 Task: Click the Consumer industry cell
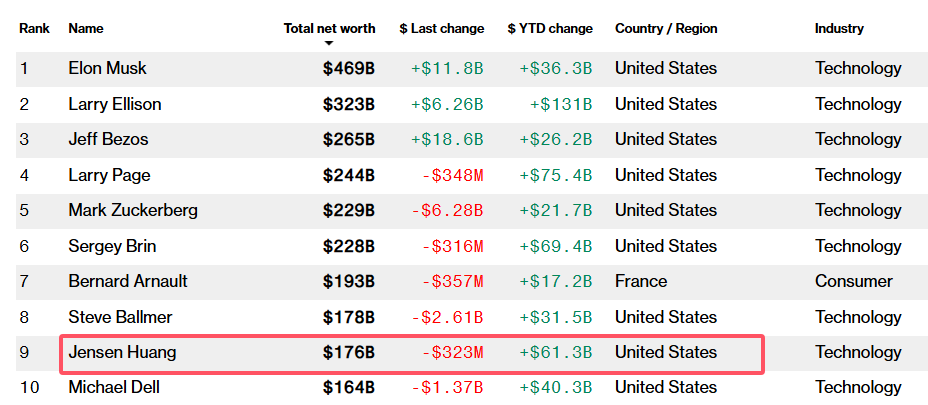click(x=853, y=281)
